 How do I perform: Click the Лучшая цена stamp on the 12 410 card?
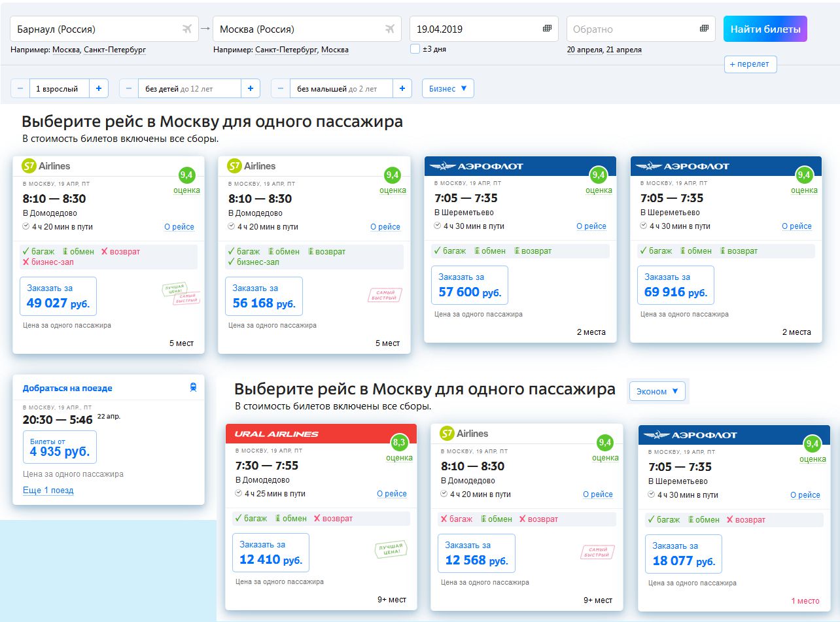click(x=391, y=549)
